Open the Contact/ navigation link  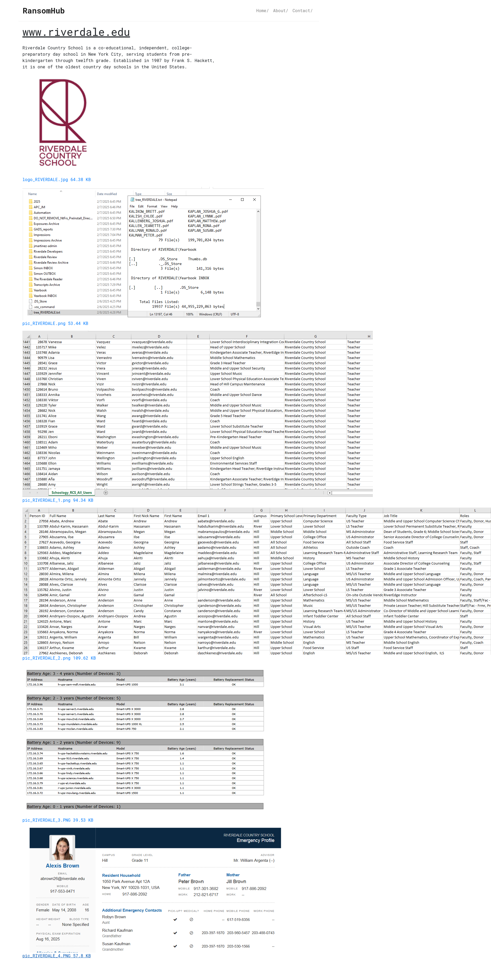point(302,11)
